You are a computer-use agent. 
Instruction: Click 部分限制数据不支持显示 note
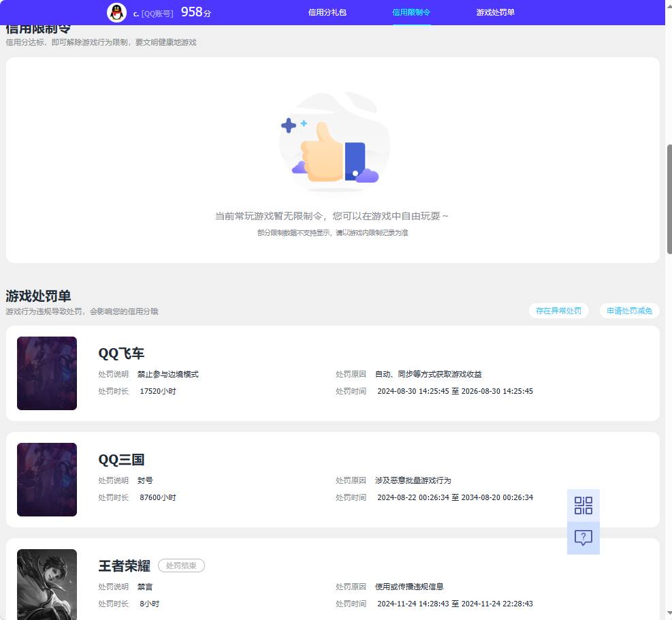click(332, 233)
